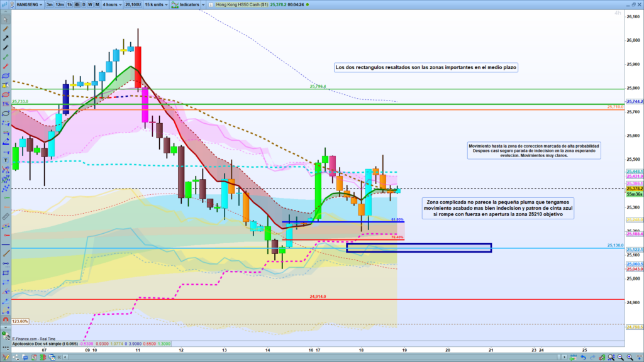Select the 'Los dos rectangulos resaltados' text note

click(x=426, y=67)
